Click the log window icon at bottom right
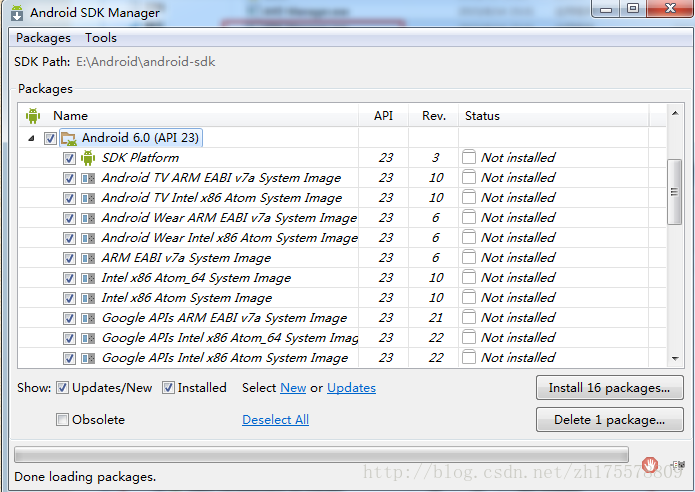The image size is (695, 492). pyautogui.click(x=676, y=464)
